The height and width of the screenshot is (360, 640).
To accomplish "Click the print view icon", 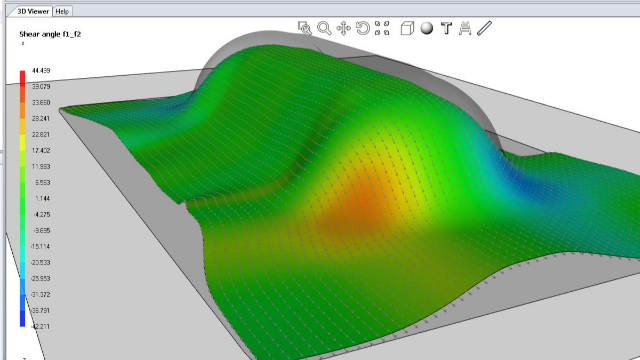I will [x=465, y=28].
